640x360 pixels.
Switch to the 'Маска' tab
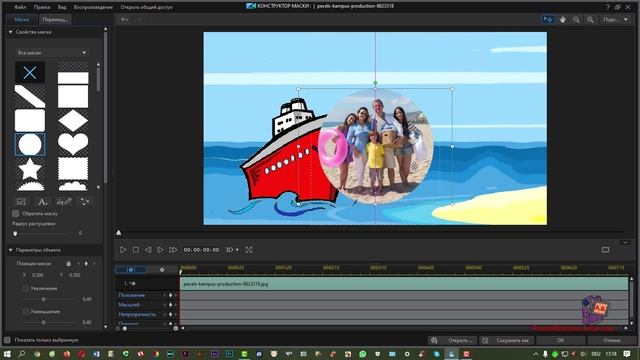pyautogui.click(x=21, y=19)
